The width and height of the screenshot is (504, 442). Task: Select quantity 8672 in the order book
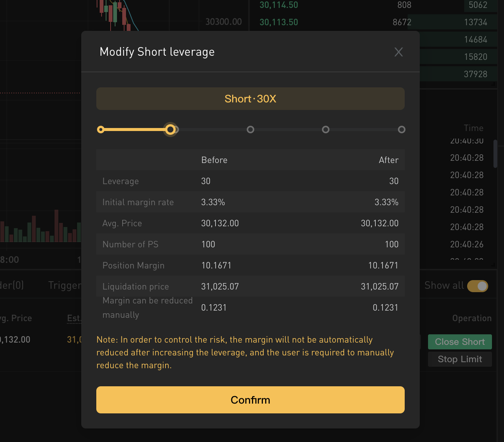tap(402, 22)
